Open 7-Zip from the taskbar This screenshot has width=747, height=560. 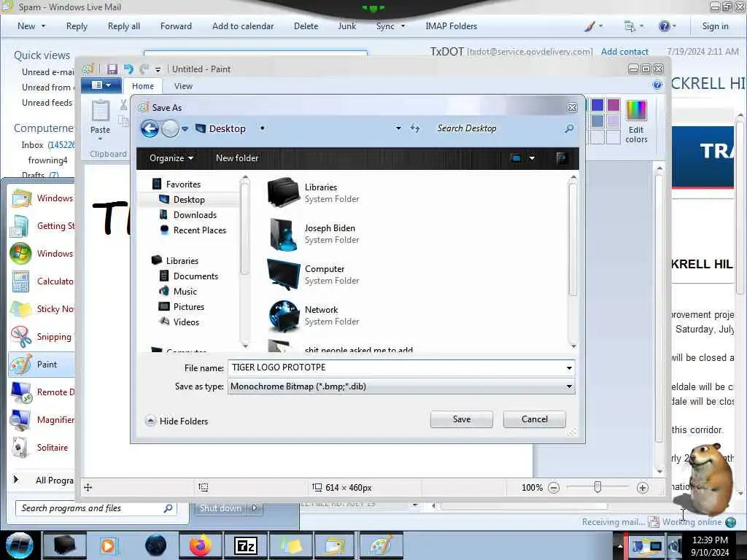246,545
